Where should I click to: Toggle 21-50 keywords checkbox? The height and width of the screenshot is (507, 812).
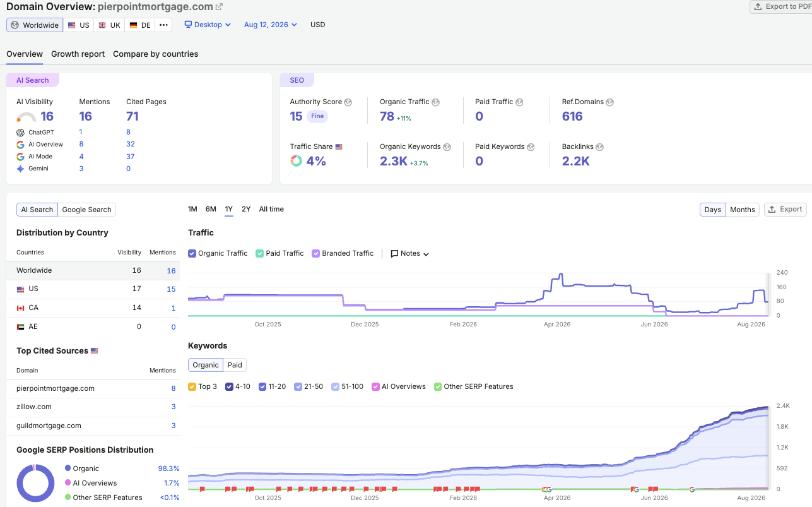coord(298,386)
